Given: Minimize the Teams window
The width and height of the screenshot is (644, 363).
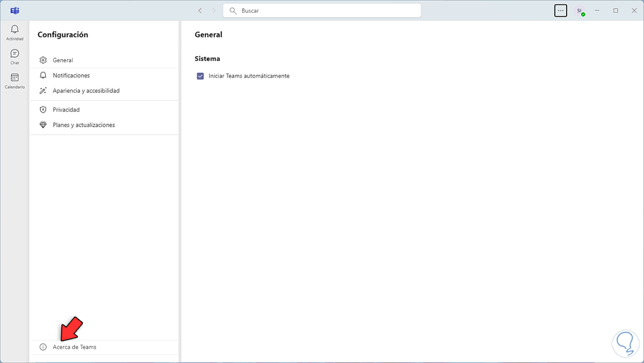Looking at the screenshot, I should click(x=597, y=11).
